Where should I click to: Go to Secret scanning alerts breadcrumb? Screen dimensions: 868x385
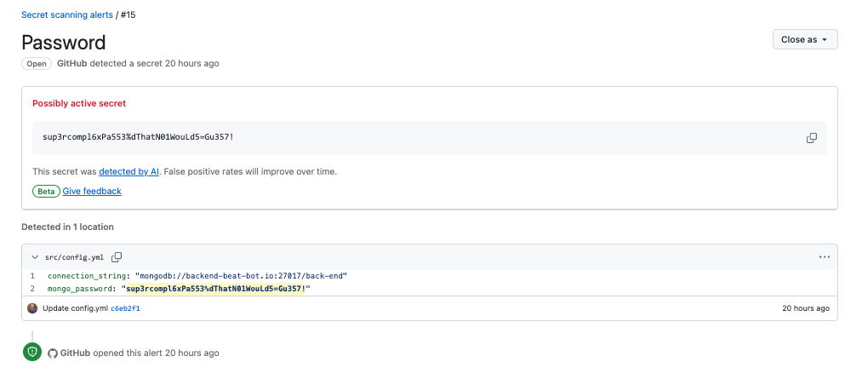pyautogui.click(x=66, y=14)
